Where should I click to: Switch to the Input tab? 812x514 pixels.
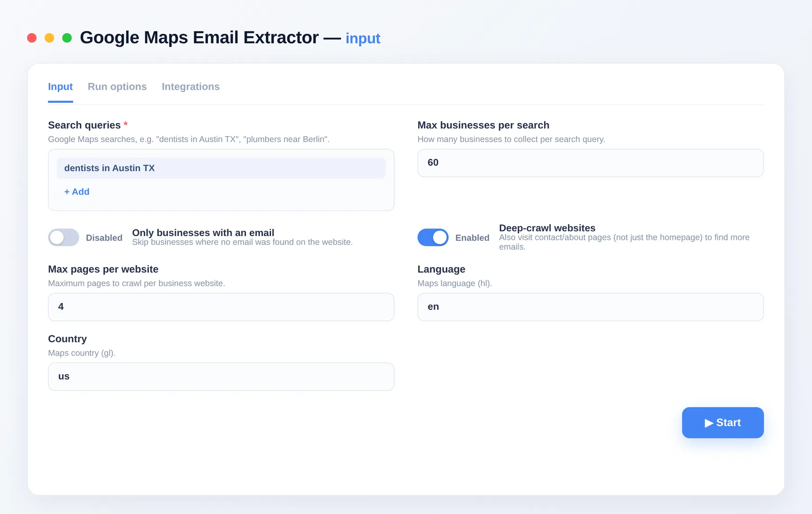tap(60, 87)
